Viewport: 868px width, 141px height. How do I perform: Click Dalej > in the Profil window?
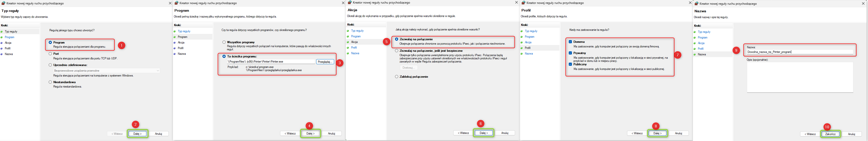tap(657, 133)
